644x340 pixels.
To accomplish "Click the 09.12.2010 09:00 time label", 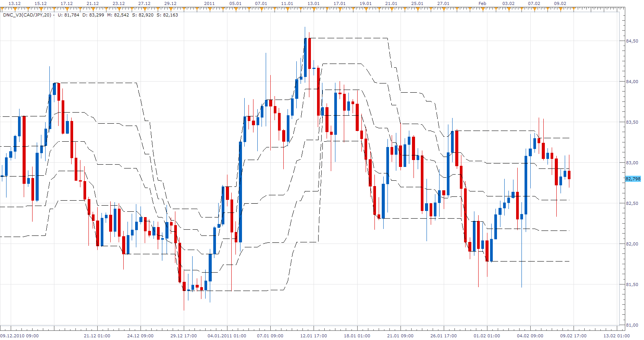I will pyautogui.click(x=20, y=336).
